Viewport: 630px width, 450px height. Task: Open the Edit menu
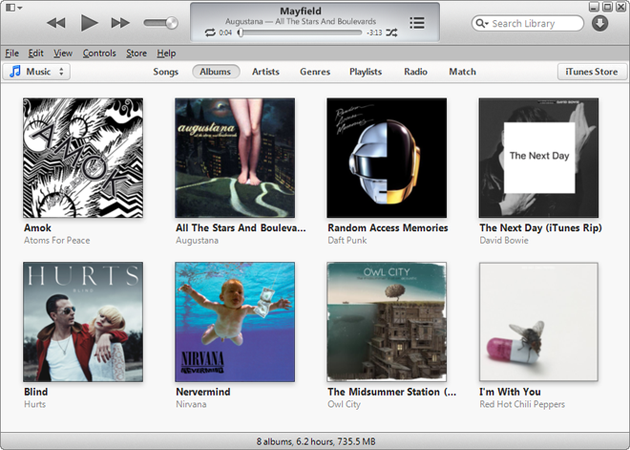point(36,53)
